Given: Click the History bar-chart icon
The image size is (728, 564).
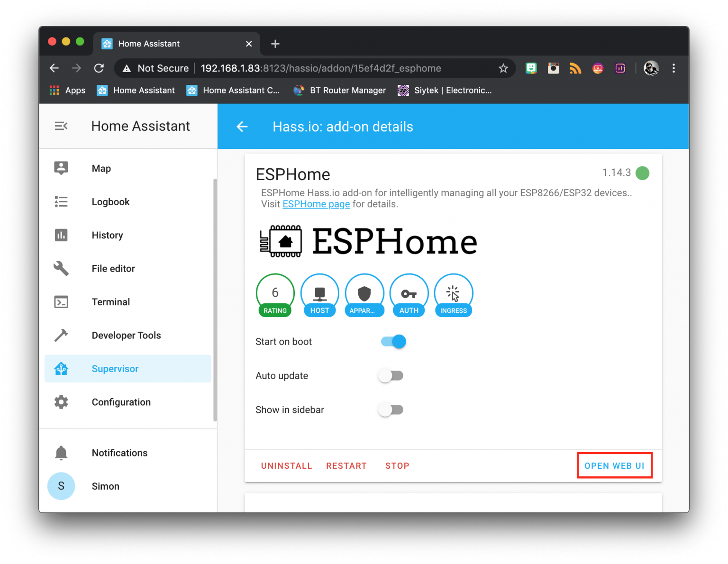Looking at the screenshot, I should 61,235.
